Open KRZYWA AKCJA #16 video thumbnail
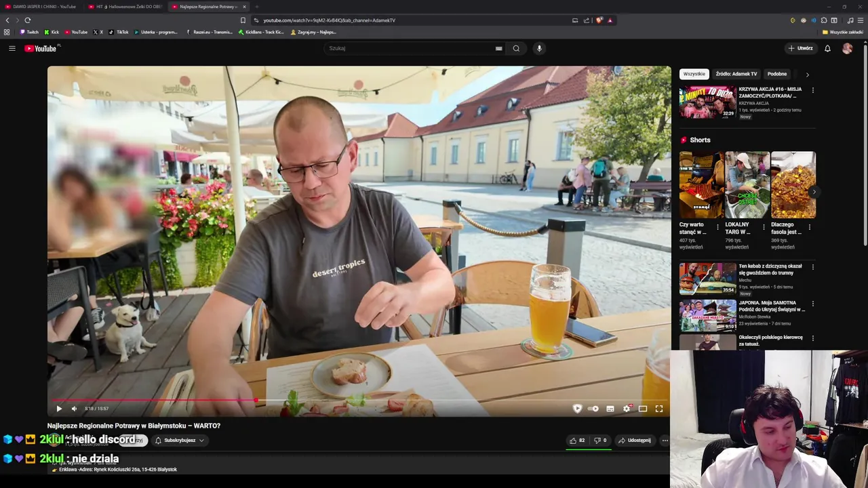The height and width of the screenshot is (488, 868). (x=707, y=102)
